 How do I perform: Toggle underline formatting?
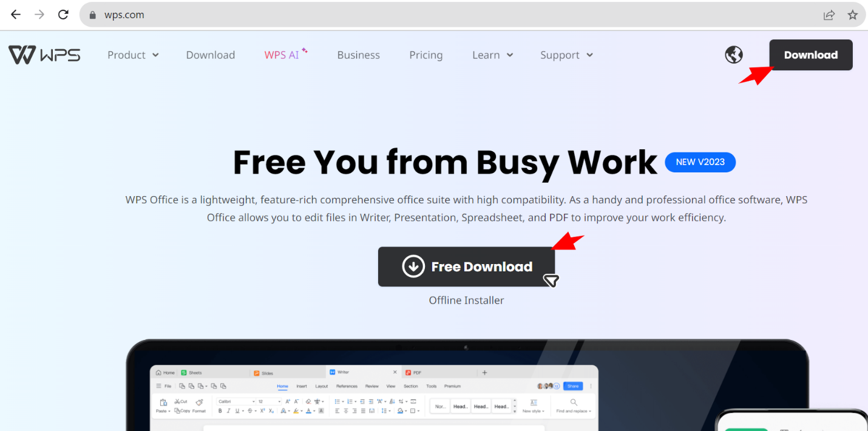point(236,410)
